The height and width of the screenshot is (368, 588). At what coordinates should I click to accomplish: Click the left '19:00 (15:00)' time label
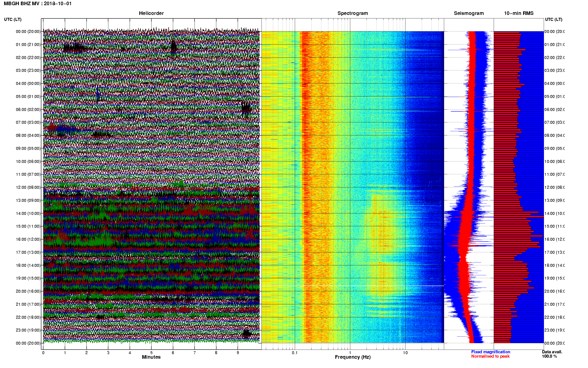point(28,278)
